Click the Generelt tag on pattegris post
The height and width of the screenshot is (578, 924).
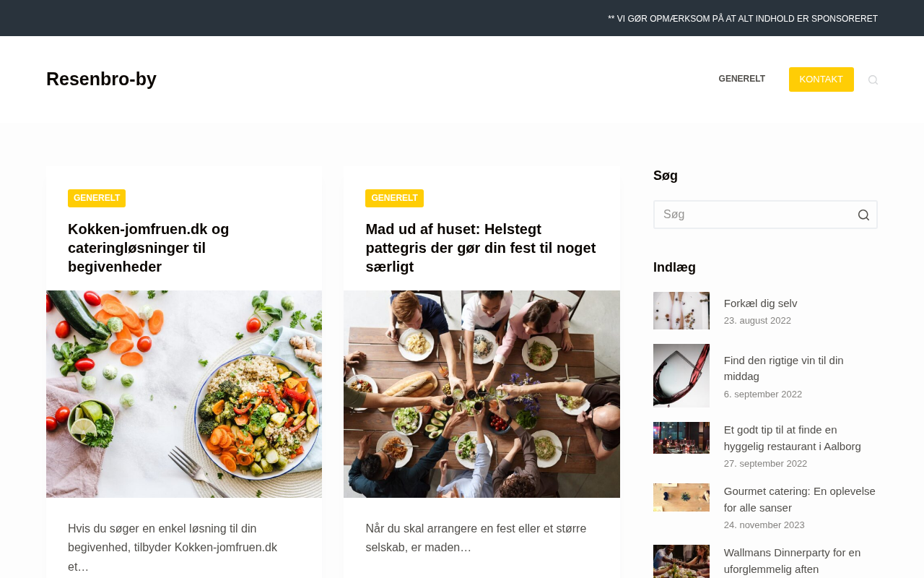pos(394,198)
